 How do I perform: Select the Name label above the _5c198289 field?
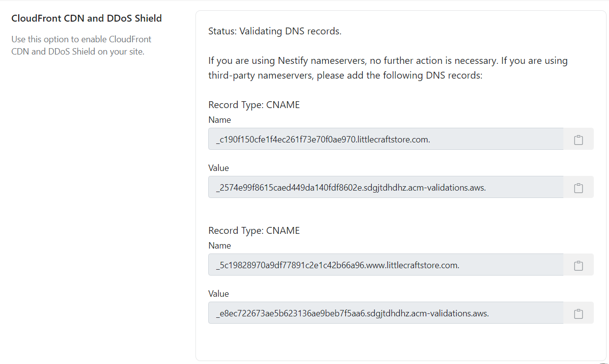[x=220, y=246]
